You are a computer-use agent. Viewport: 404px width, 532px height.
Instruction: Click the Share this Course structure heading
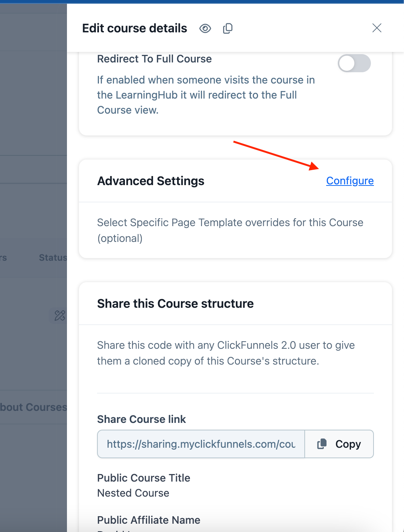click(x=176, y=304)
